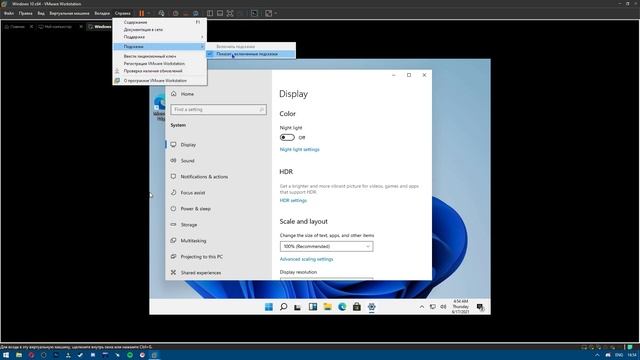Click the show library sidebar toolbar icon
The height and width of the screenshot is (360, 640).
tap(210, 13)
